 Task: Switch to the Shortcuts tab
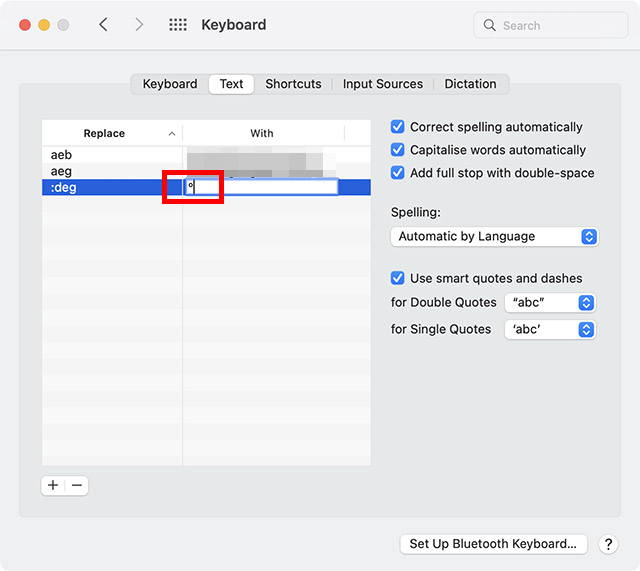(x=293, y=84)
